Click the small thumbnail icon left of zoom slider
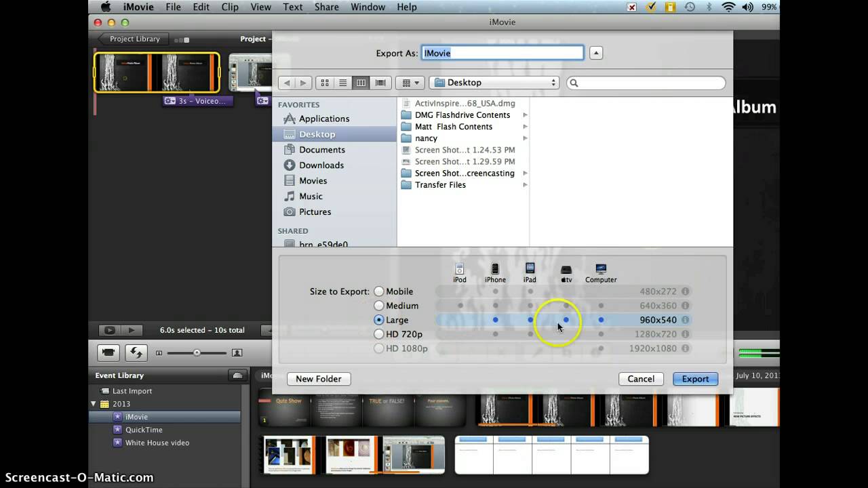The height and width of the screenshot is (488, 868). click(159, 353)
